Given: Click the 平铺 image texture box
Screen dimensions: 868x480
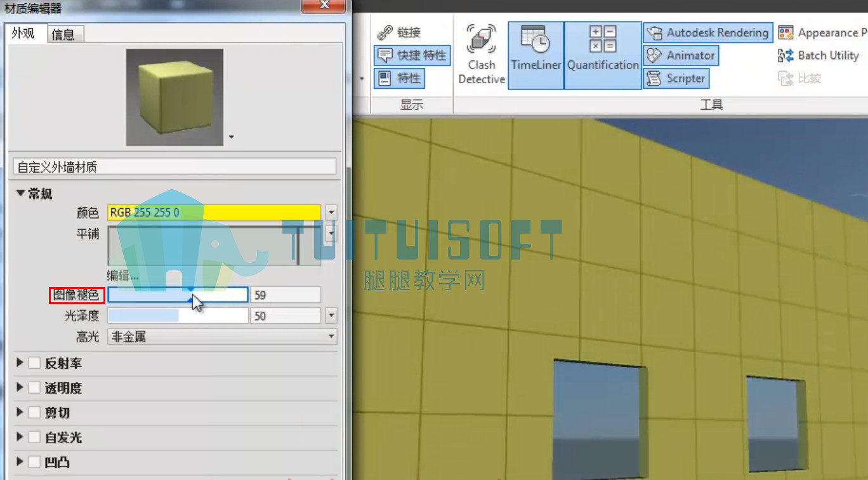Looking at the screenshot, I should (x=214, y=246).
